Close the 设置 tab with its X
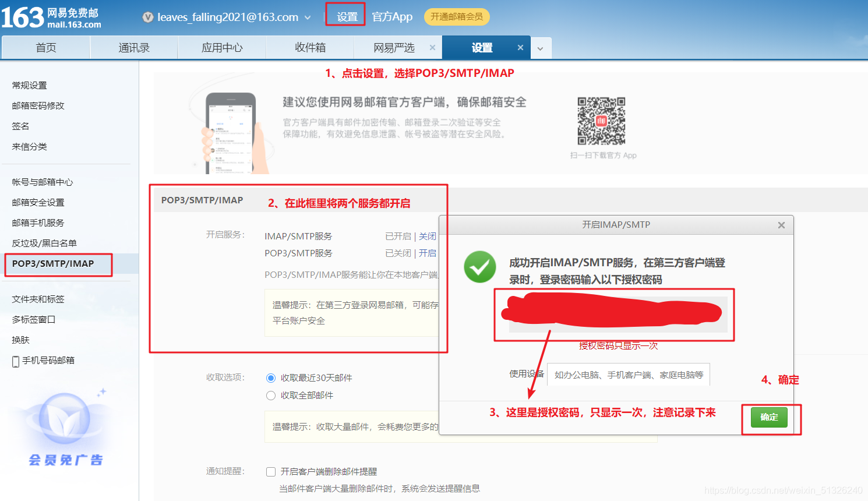This screenshot has height=501, width=868. click(520, 48)
